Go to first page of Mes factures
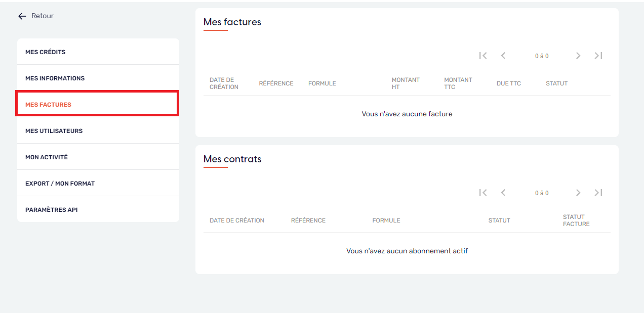Viewport: 644px width, 313px height. pos(483,56)
